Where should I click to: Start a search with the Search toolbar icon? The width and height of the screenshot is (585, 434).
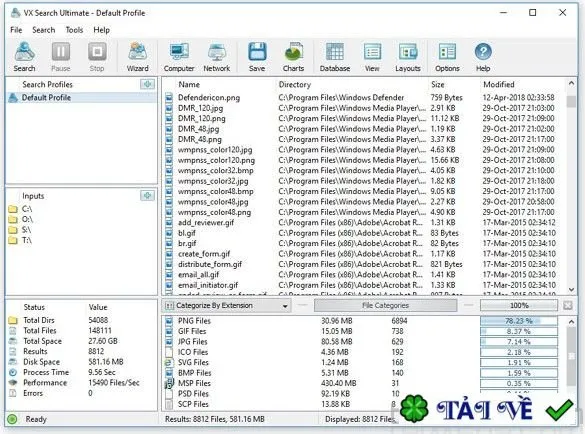point(25,57)
